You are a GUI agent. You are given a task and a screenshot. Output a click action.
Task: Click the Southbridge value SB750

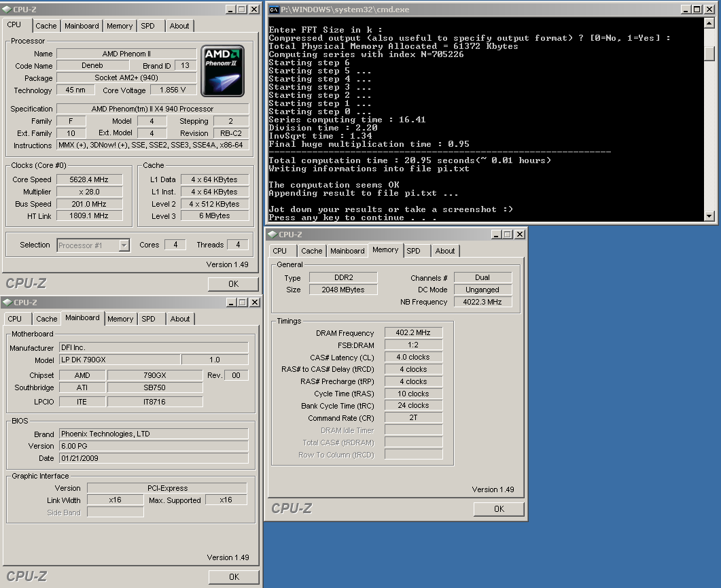pos(155,388)
